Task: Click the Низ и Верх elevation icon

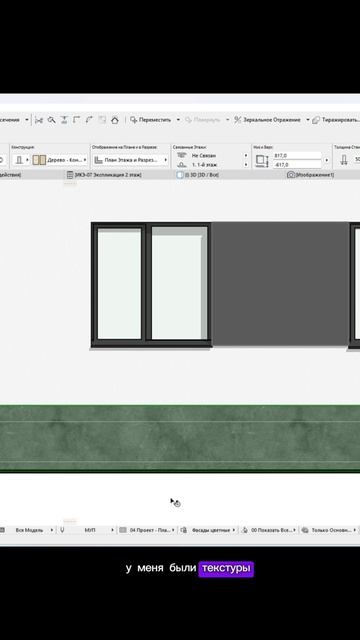Action: tap(262, 160)
